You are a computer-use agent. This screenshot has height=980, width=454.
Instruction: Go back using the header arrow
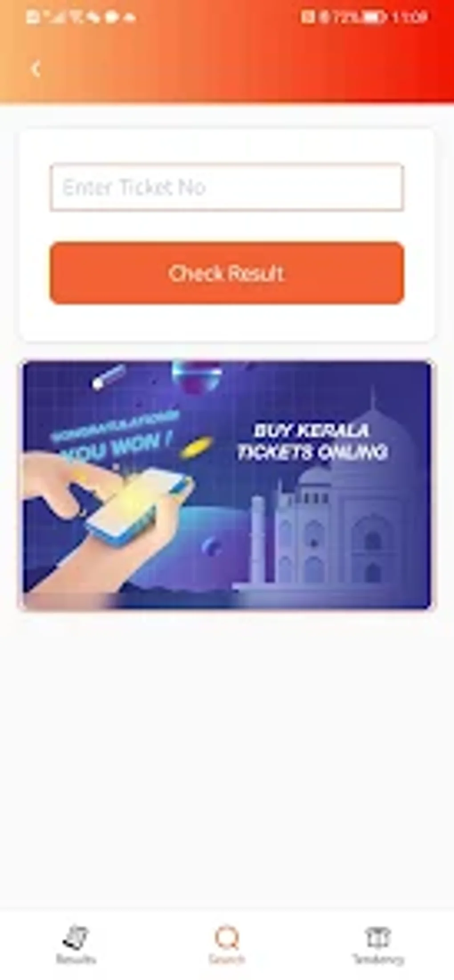[36, 69]
